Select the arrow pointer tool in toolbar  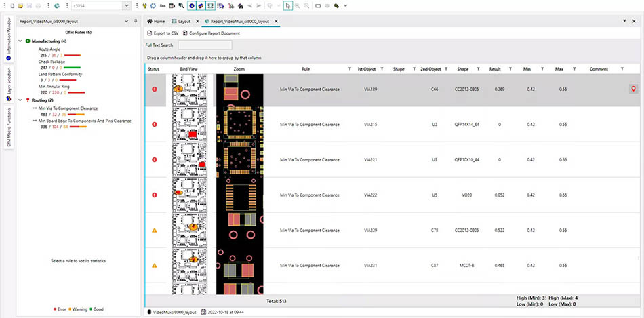click(x=288, y=5)
